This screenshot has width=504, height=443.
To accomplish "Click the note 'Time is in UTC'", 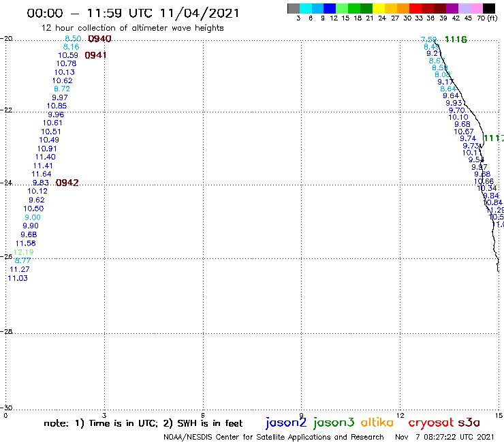I will pos(123,423).
